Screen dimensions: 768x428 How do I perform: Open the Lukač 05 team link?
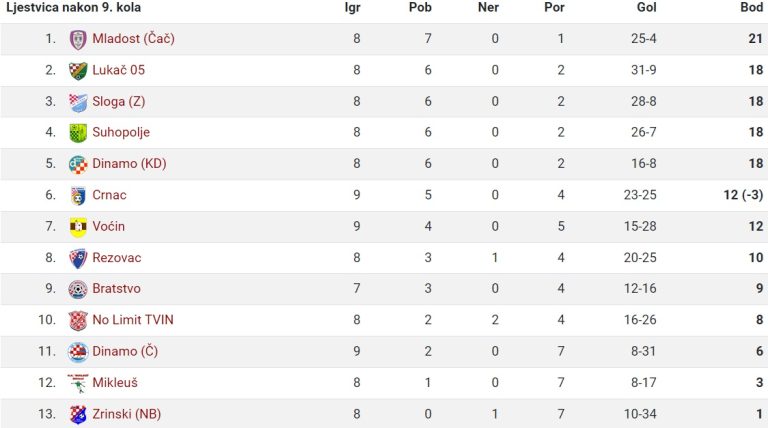[x=119, y=70]
